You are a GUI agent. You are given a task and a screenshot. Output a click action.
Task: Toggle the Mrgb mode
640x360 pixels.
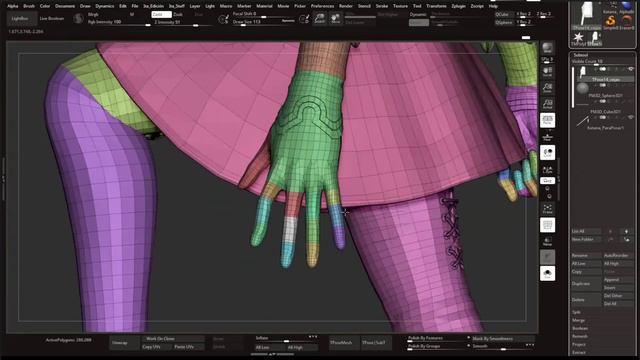click(x=93, y=14)
